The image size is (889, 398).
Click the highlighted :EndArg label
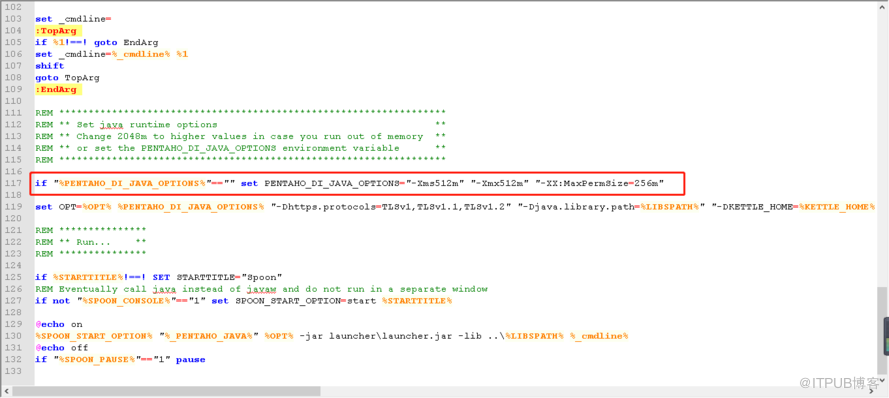[x=56, y=90]
